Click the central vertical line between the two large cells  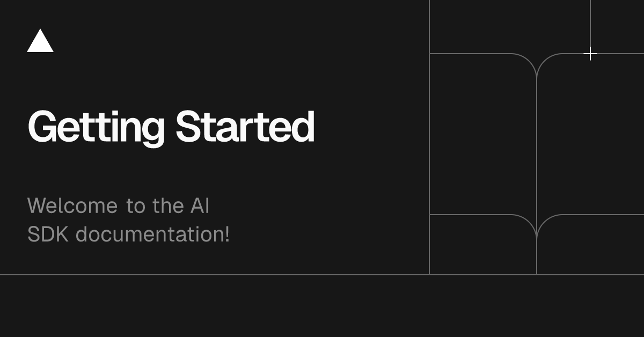(x=537, y=145)
